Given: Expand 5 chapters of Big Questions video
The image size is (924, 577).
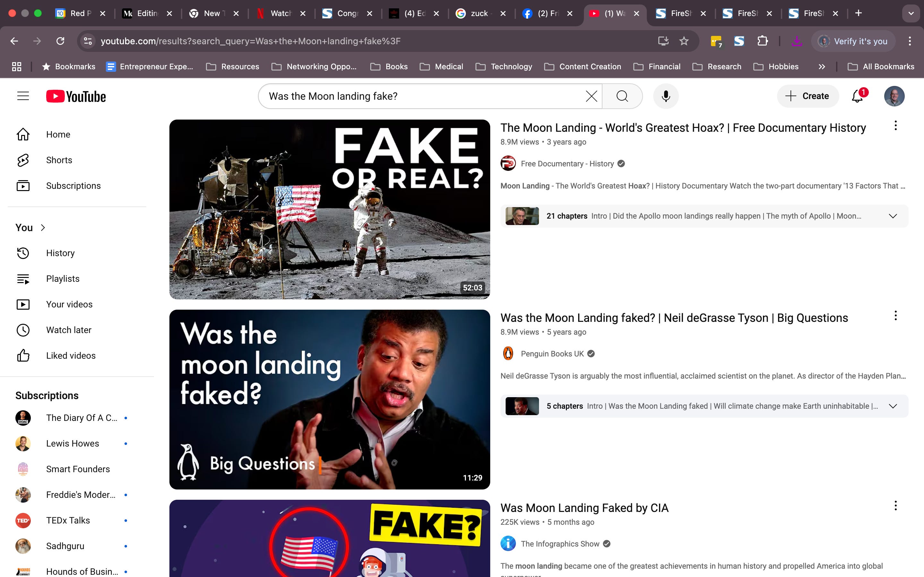Looking at the screenshot, I should 892,406.
